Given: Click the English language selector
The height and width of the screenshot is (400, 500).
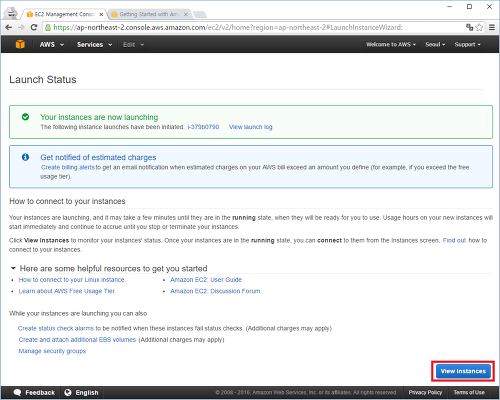Looking at the screenshot, I should tap(81, 392).
